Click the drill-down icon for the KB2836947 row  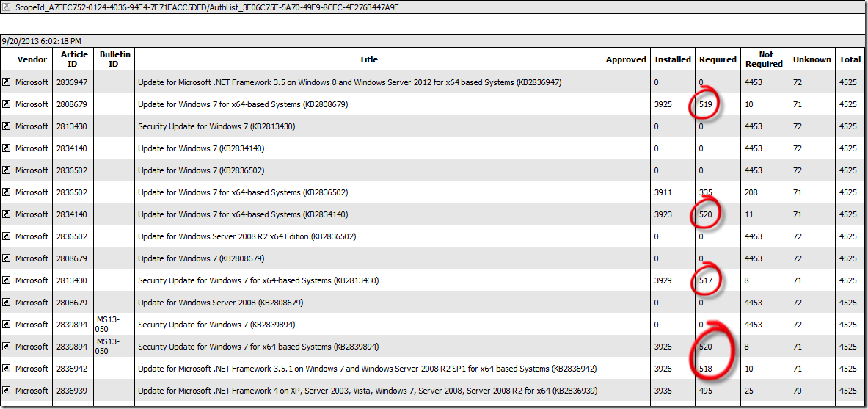click(x=7, y=82)
